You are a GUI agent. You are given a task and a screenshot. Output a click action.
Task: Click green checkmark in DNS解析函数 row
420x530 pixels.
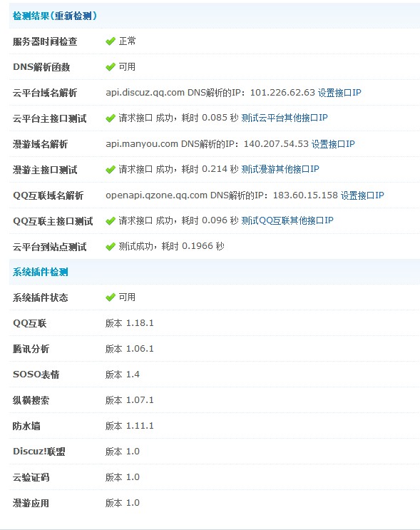[111, 67]
